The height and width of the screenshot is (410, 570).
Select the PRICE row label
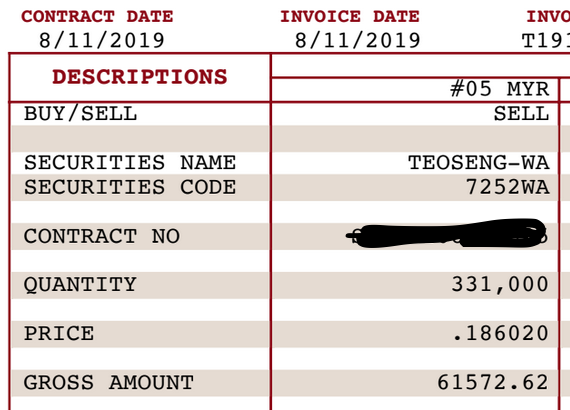[x=59, y=333]
